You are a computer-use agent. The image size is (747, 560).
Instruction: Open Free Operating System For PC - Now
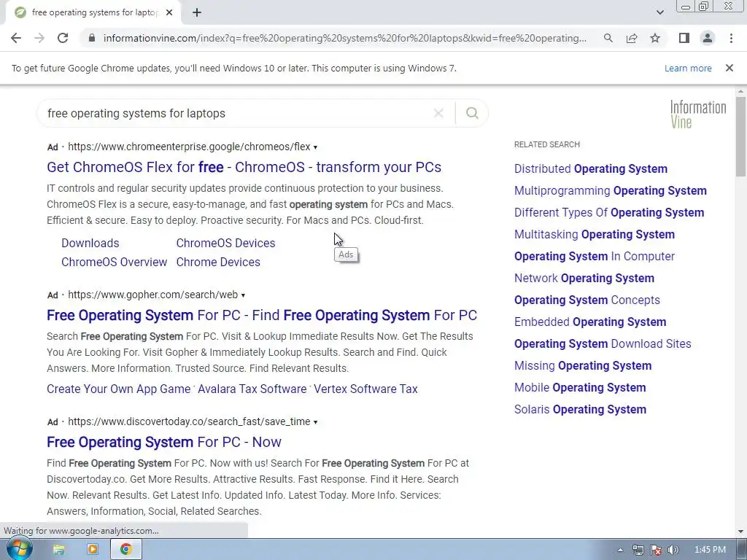[164, 442]
